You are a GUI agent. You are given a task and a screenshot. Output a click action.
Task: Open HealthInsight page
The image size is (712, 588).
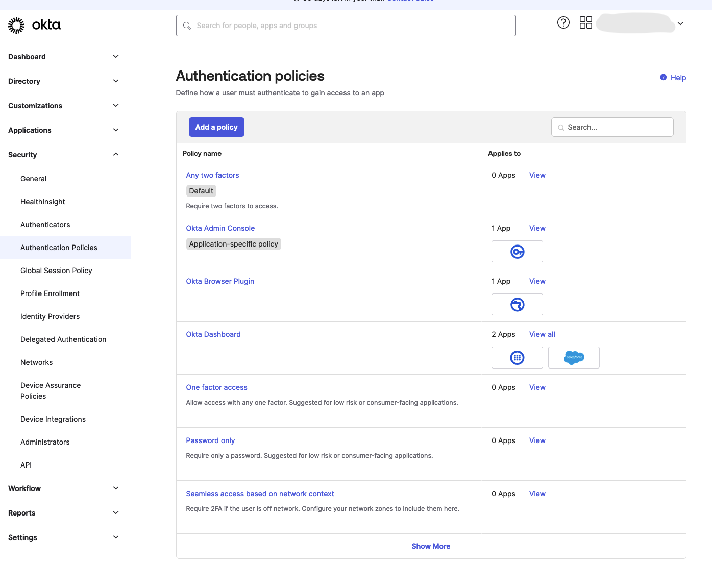[x=43, y=202]
